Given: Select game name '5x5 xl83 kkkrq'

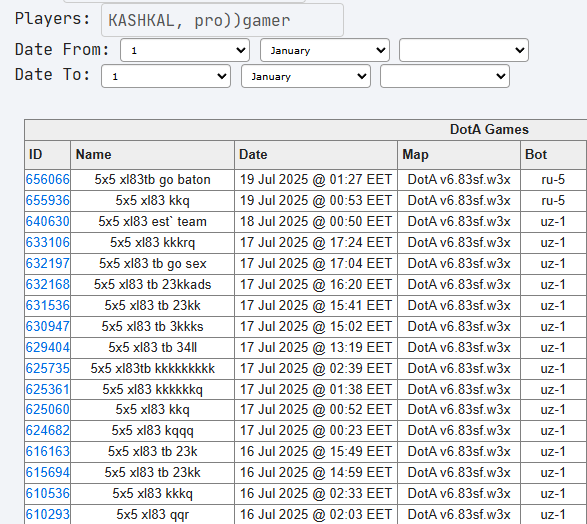Looking at the screenshot, I should (x=152, y=243).
